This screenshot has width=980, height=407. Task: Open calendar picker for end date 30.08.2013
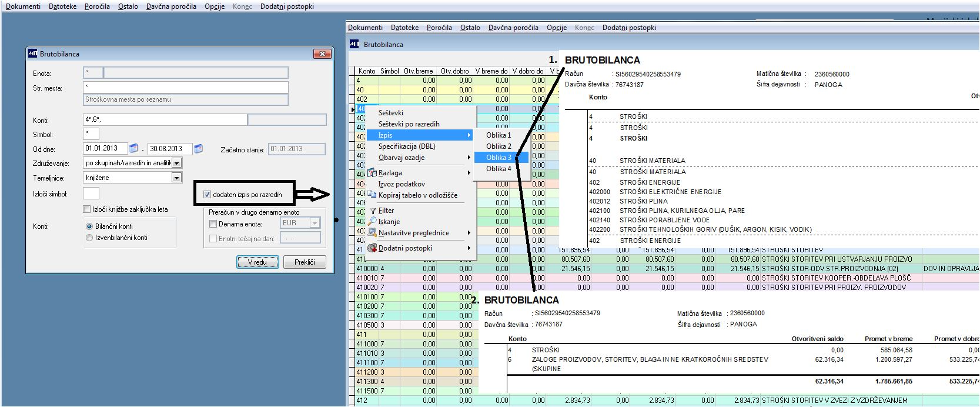point(198,148)
